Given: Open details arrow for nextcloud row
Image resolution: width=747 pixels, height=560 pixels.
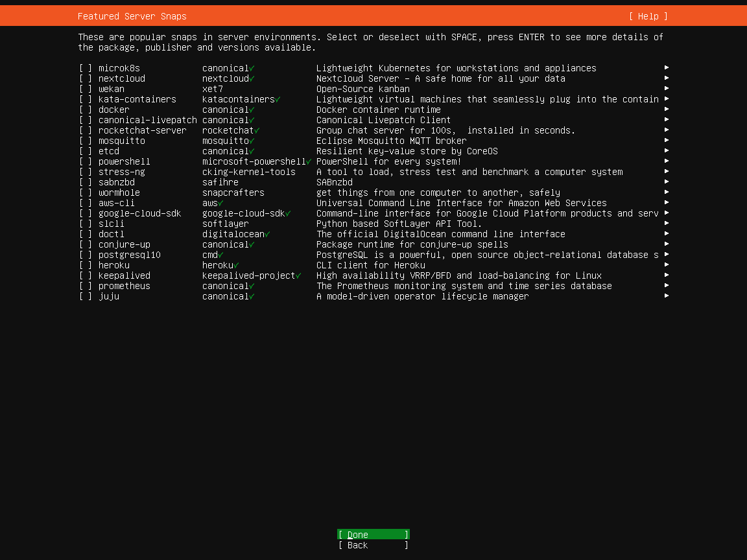Looking at the screenshot, I should coord(667,78).
